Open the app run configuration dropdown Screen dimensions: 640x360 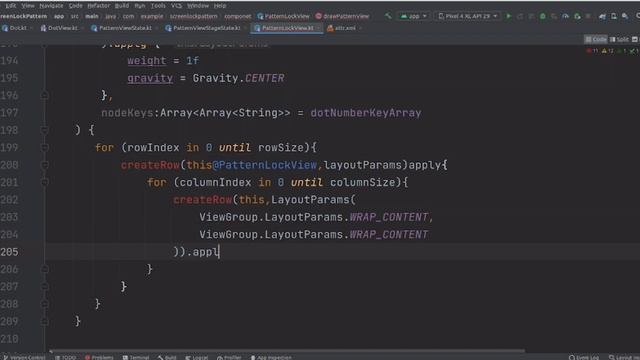coord(413,16)
